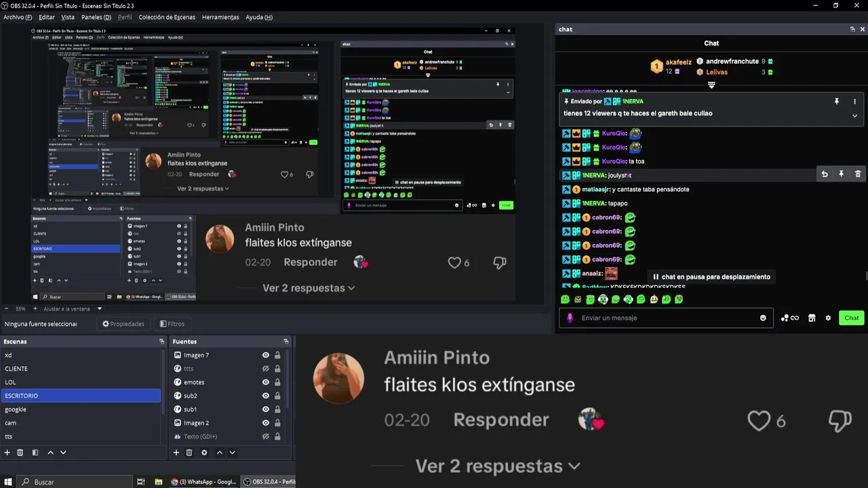Image resolution: width=868 pixels, height=488 pixels.
Task: Open scene filters icon in Escenas toolbar
Action: click(x=35, y=452)
